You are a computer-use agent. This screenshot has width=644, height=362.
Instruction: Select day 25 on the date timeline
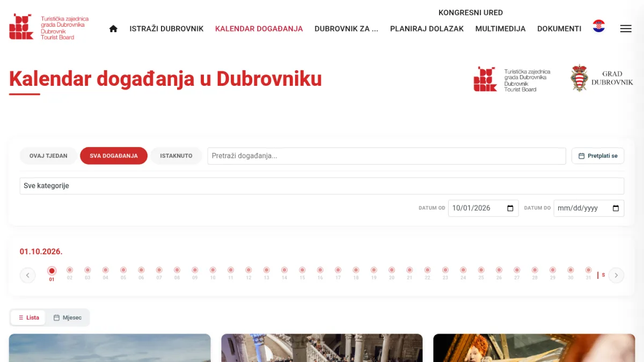(x=481, y=274)
